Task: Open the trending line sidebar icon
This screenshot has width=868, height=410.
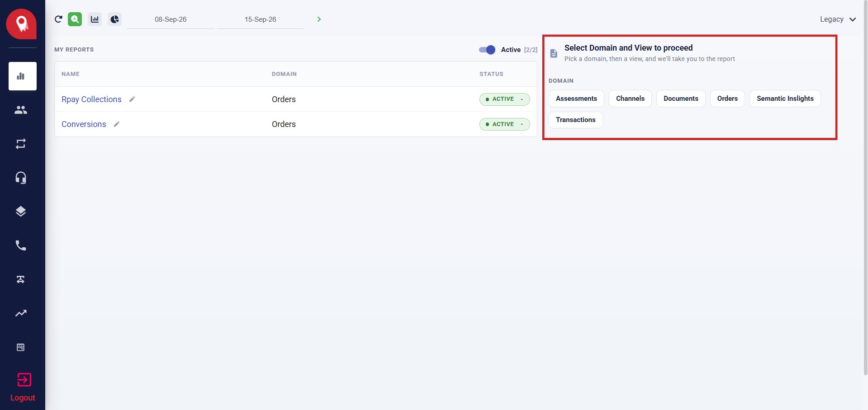Action: (x=21, y=313)
